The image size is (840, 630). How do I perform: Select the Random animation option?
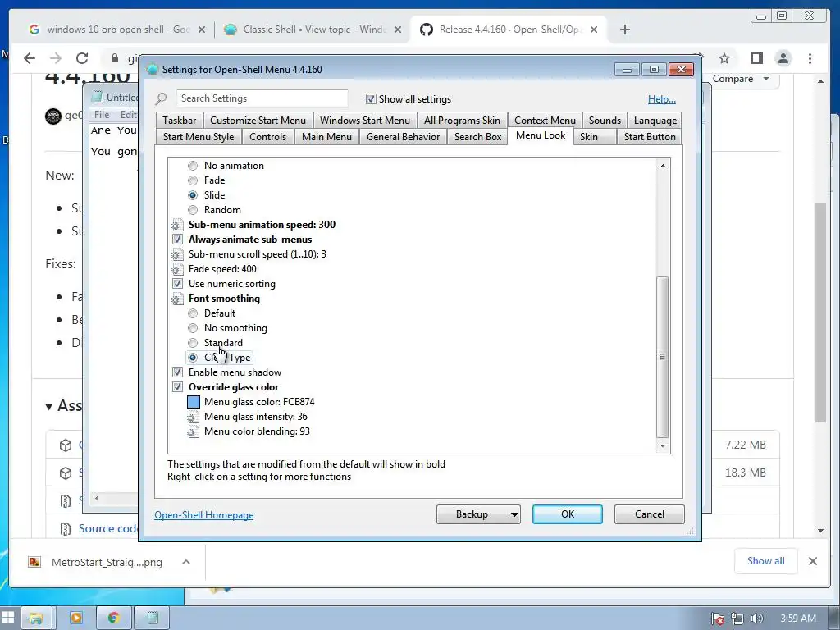[193, 210]
